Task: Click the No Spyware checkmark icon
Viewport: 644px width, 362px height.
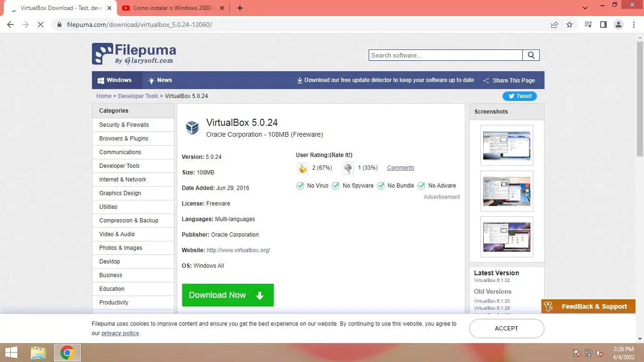Action: coord(336,186)
